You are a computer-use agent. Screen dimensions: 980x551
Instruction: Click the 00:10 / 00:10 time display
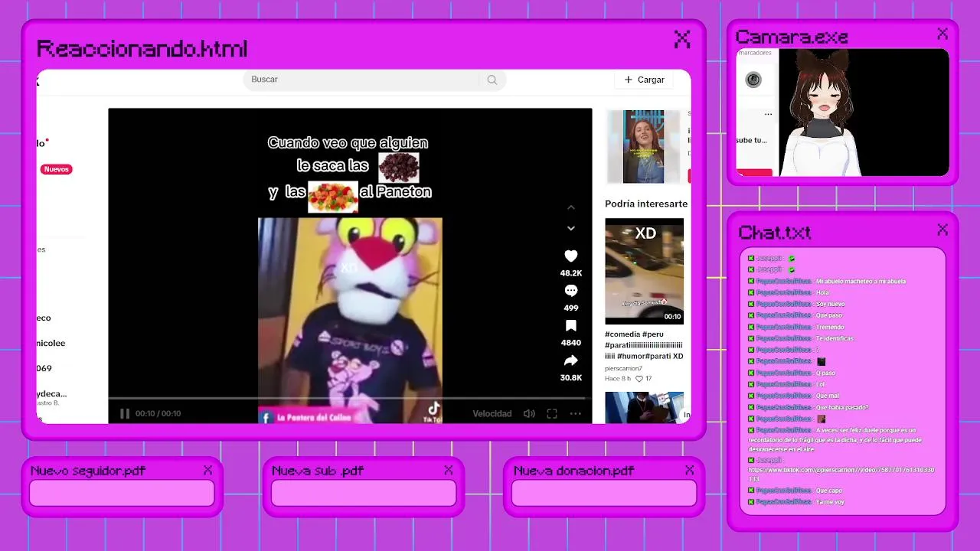pos(158,413)
